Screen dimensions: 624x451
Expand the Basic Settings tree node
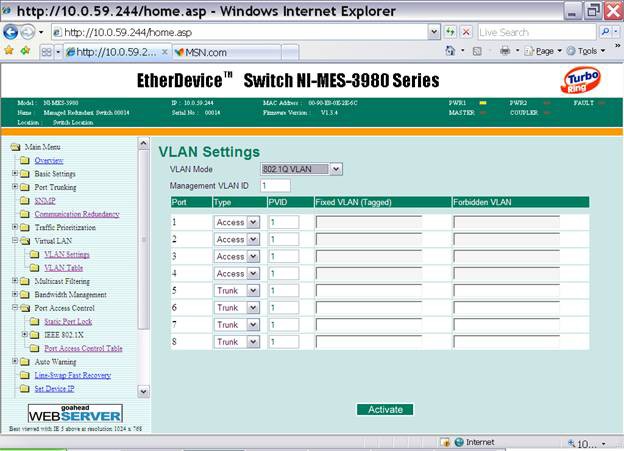tap(14, 173)
